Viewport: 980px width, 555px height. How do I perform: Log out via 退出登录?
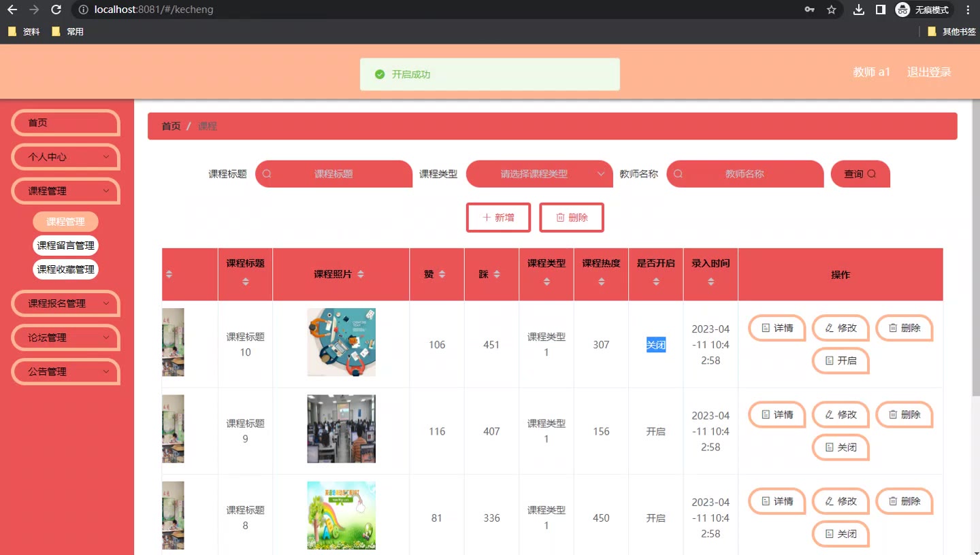click(929, 72)
